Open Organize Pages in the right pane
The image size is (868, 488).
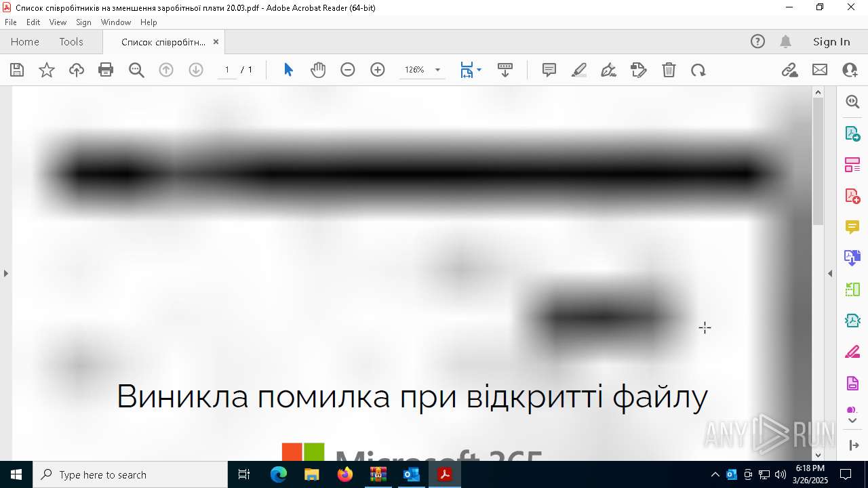pos(852,165)
